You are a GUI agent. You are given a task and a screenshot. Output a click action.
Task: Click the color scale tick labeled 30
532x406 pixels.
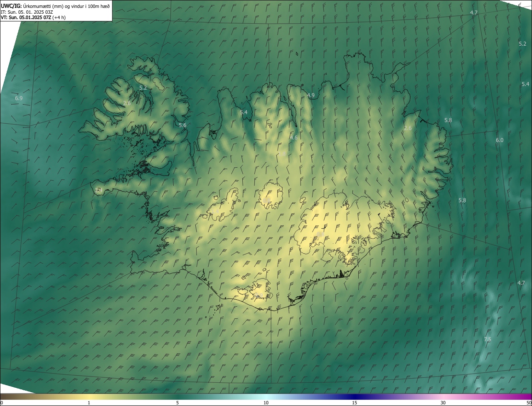(443, 403)
